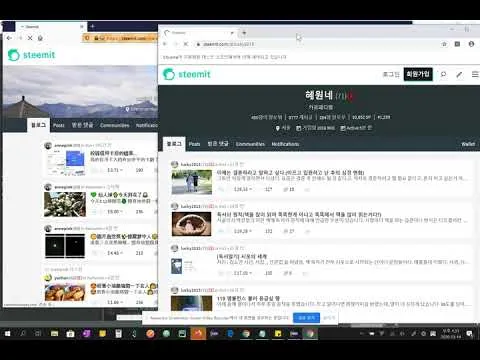Open the walking couple post thumbnail
480x360 pixels.
(x=192, y=182)
